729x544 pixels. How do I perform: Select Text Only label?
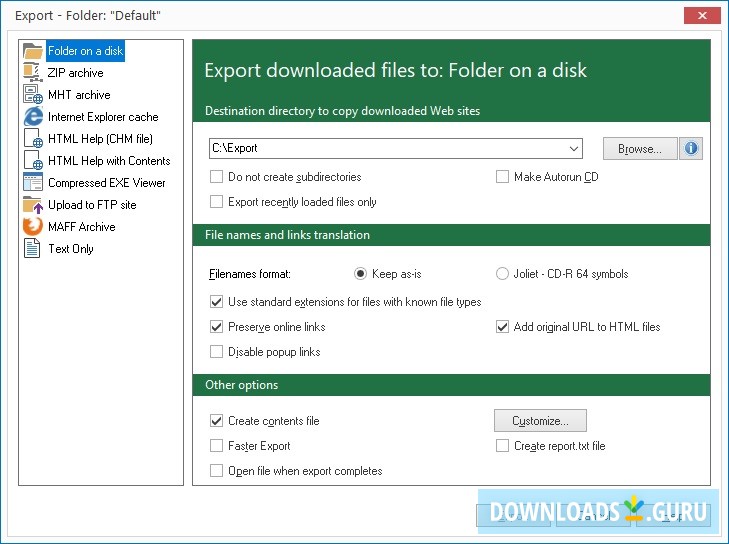[71, 249]
